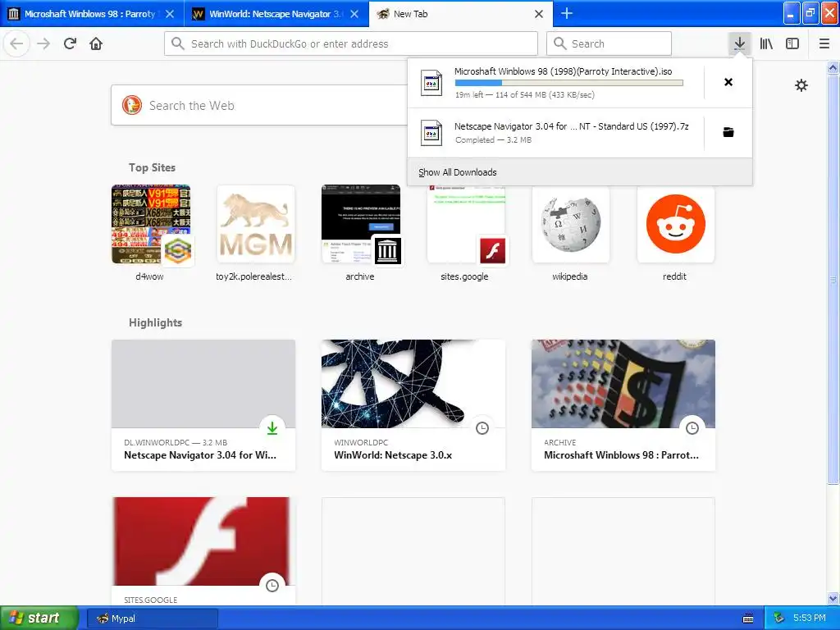Viewport: 840px width, 630px height.
Task: Open Netscape Navigator 3.04 highlight card
Action: (203, 405)
